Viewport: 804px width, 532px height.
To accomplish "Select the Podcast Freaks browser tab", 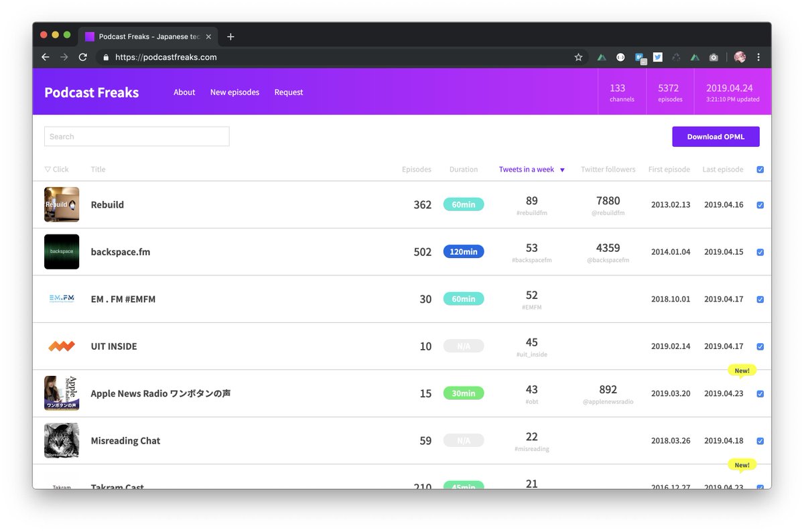I will point(149,37).
